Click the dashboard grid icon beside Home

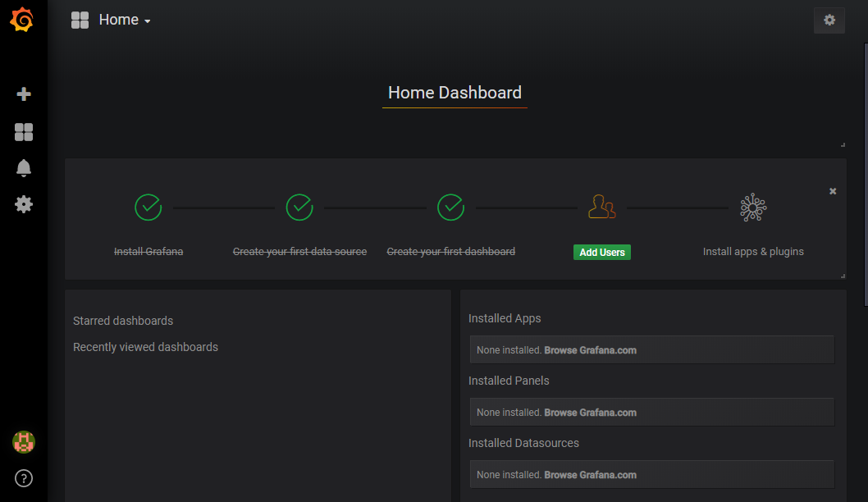(80, 20)
